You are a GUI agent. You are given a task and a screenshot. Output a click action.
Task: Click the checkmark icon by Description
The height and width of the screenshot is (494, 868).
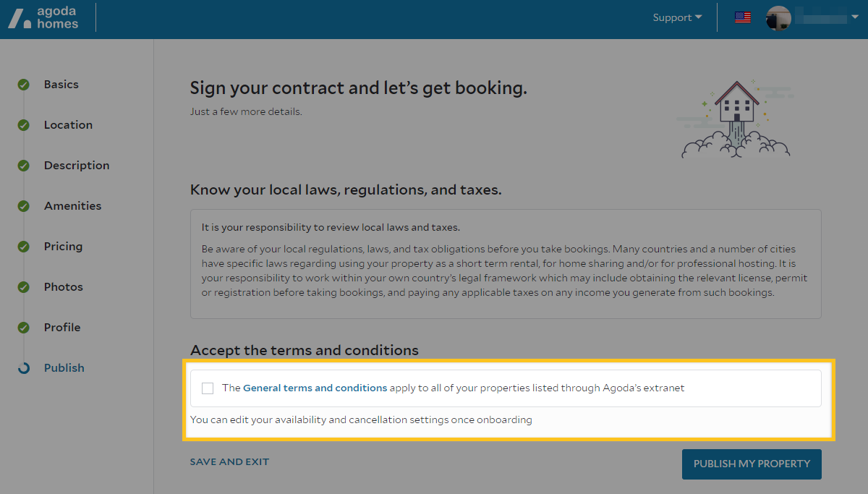24,165
